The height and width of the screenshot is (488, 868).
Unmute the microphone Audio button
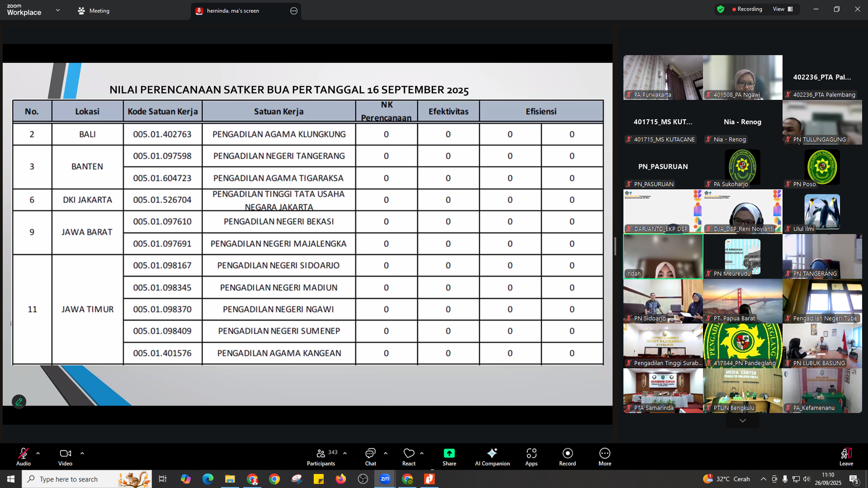coord(23,456)
